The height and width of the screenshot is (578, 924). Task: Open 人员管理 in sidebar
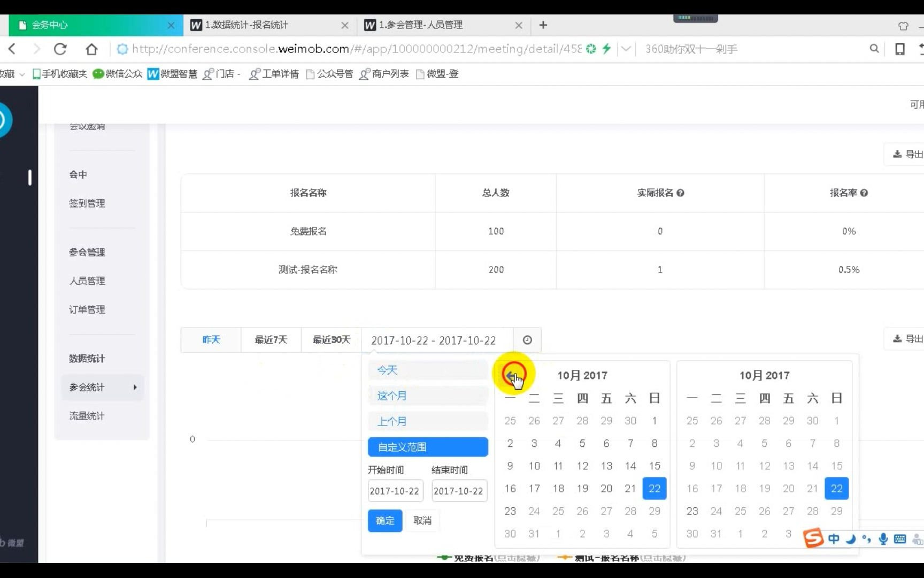pyautogui.click(x=87, y=281)
